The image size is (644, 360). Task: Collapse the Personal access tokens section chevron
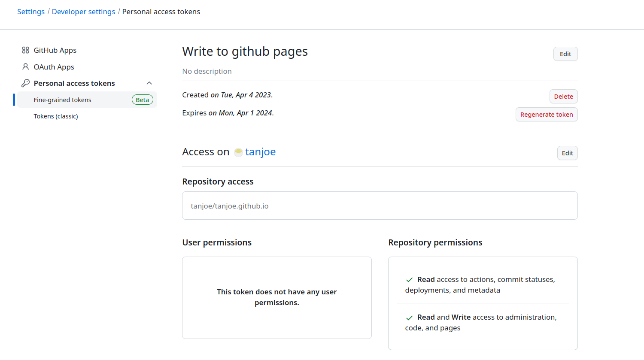click(149, 83)
